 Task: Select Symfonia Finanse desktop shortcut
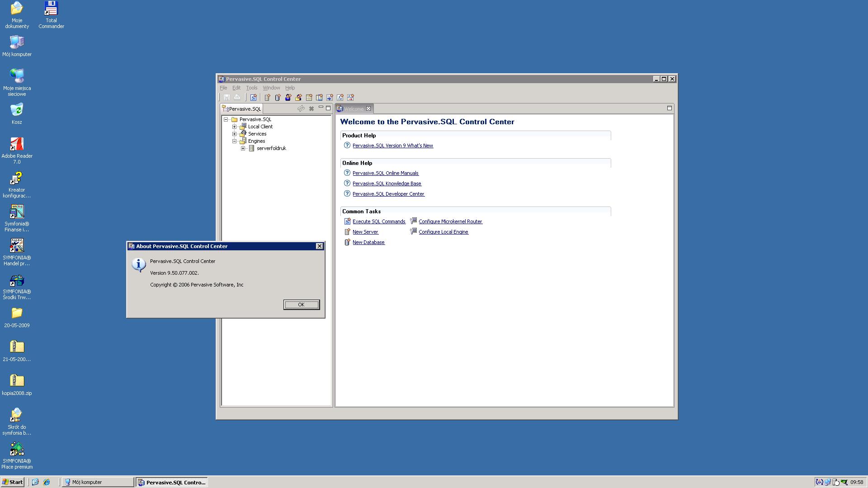17,218
